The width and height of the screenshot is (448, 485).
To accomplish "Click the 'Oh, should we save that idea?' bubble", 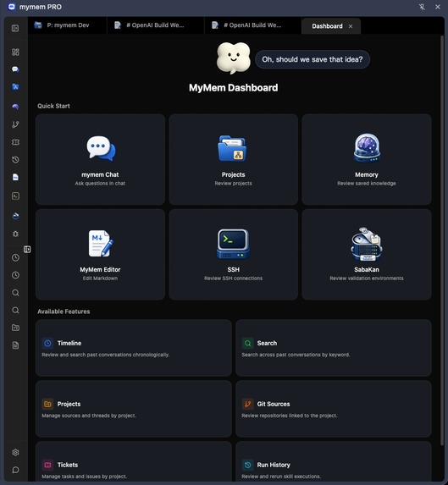I will (x=312, y=59).
